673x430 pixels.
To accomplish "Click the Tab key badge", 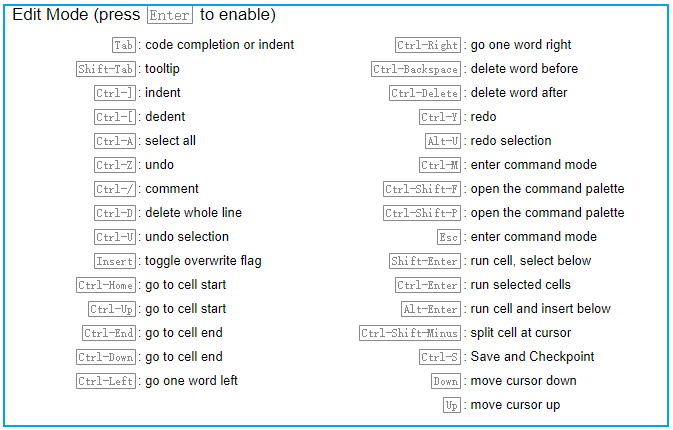I will tap(123, 45).
